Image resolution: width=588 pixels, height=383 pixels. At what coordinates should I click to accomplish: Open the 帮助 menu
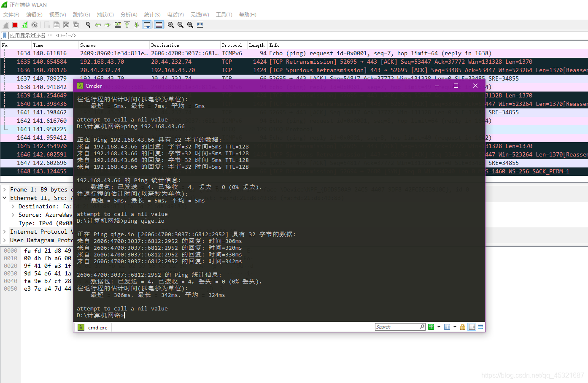[x=248, y=15]
